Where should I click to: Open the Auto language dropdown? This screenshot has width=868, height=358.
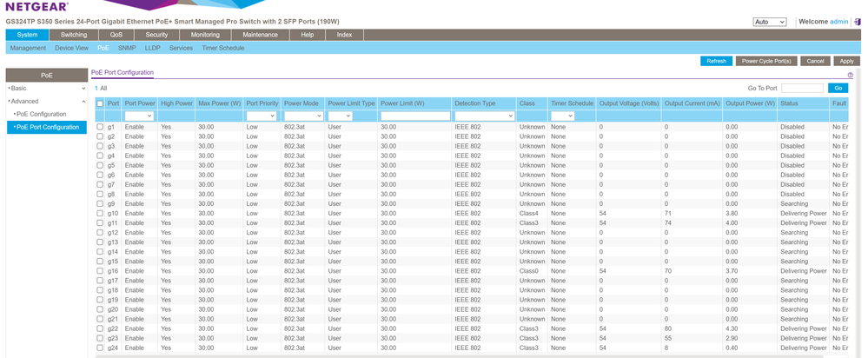(x=769, y=22)
